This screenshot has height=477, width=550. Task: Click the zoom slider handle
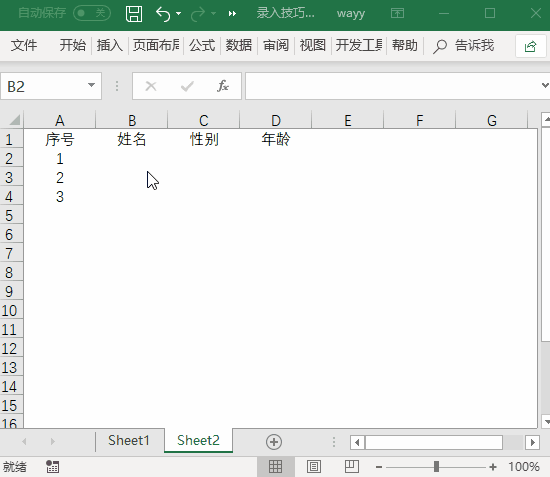[x=436, y=466]
